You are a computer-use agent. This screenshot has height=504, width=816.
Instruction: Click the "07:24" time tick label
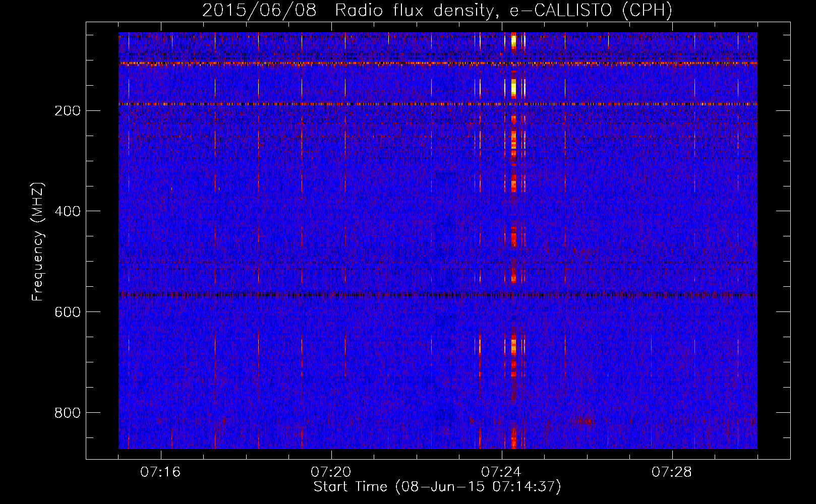tap(501, 472)
